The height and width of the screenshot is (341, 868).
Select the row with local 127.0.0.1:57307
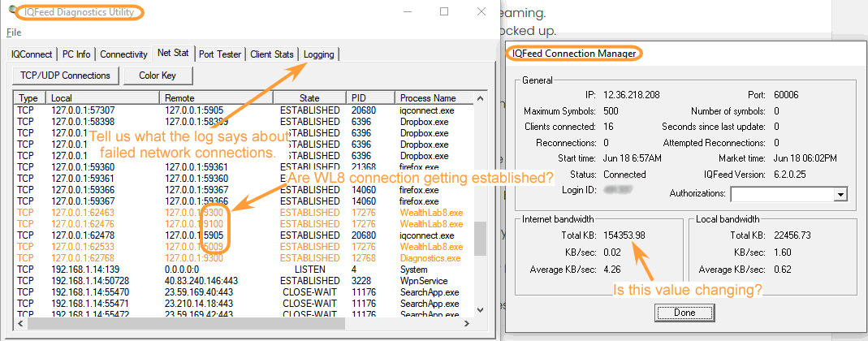tap(244, 110)
